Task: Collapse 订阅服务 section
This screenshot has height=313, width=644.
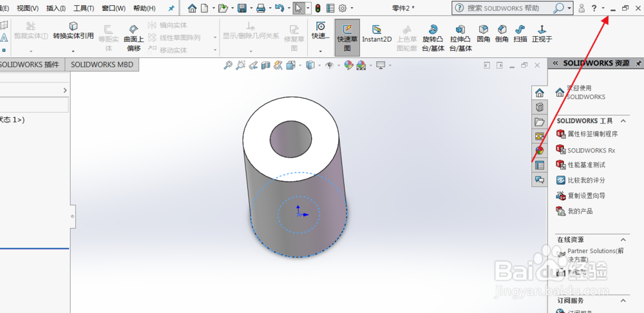Action: 623,301
